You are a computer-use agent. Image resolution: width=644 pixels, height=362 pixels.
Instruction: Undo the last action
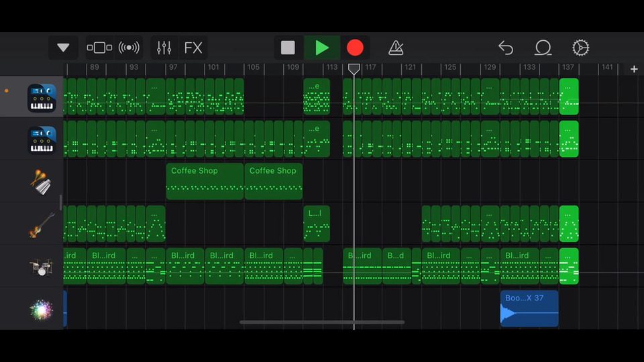tap(506, 48)
